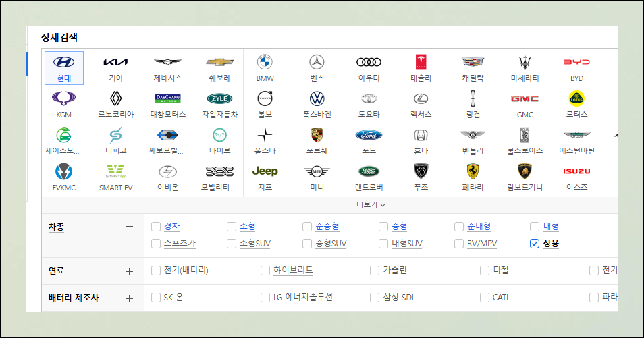Viewport: 644px width, 338px height.
Task: Pick the Maserati (마세라티) logo
Action: tap(525, 62)
